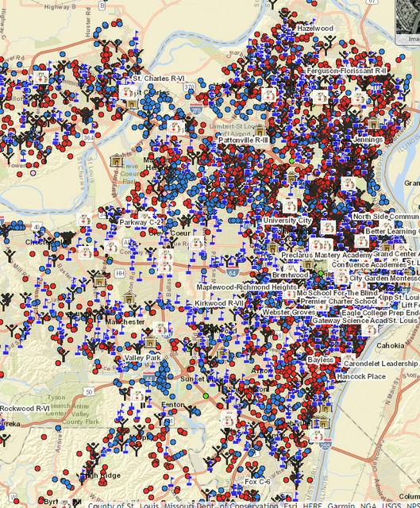Click the Hancock Place label
The width and height of the screenshot is (420, 508).
tap(361, 376)
